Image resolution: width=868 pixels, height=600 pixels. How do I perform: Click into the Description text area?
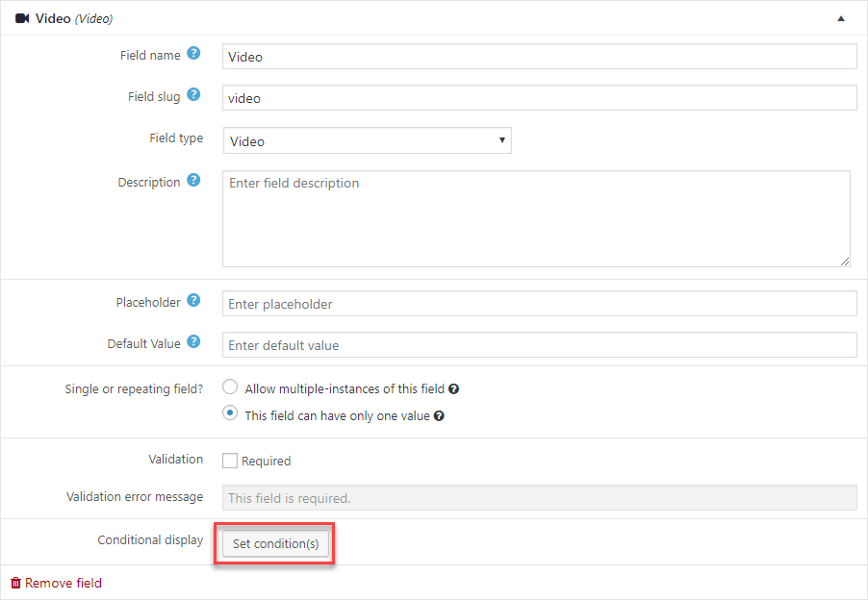[x=536, y=218]
